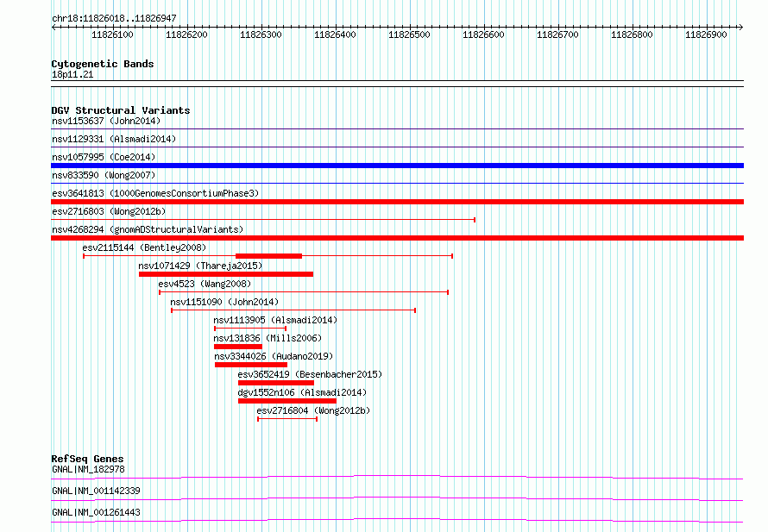Click ruler position 11826600

click(483, 34)
